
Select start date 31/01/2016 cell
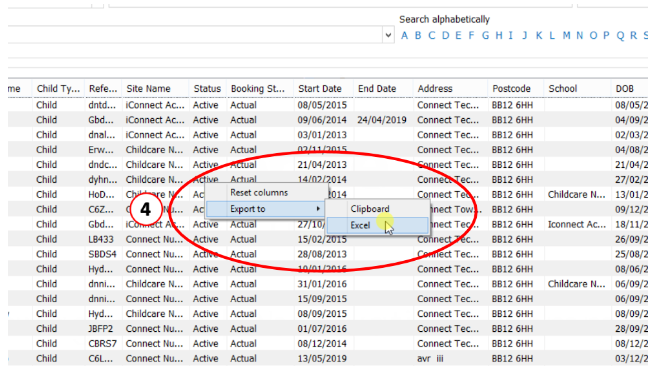coord(322,284)
